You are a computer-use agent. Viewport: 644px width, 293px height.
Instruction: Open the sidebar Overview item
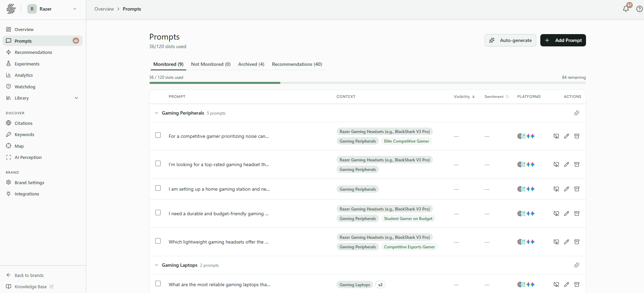43,29
